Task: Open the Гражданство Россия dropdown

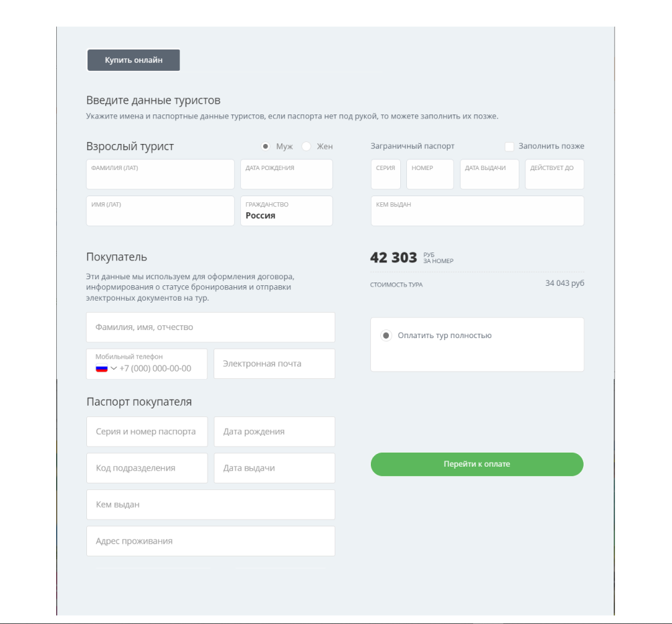Action: 286,211
